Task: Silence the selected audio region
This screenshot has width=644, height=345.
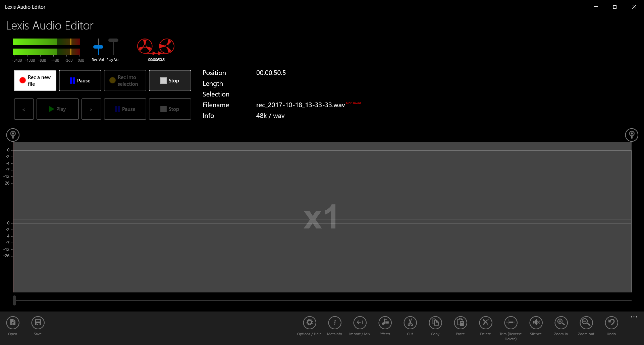Action: coord(536,323)
